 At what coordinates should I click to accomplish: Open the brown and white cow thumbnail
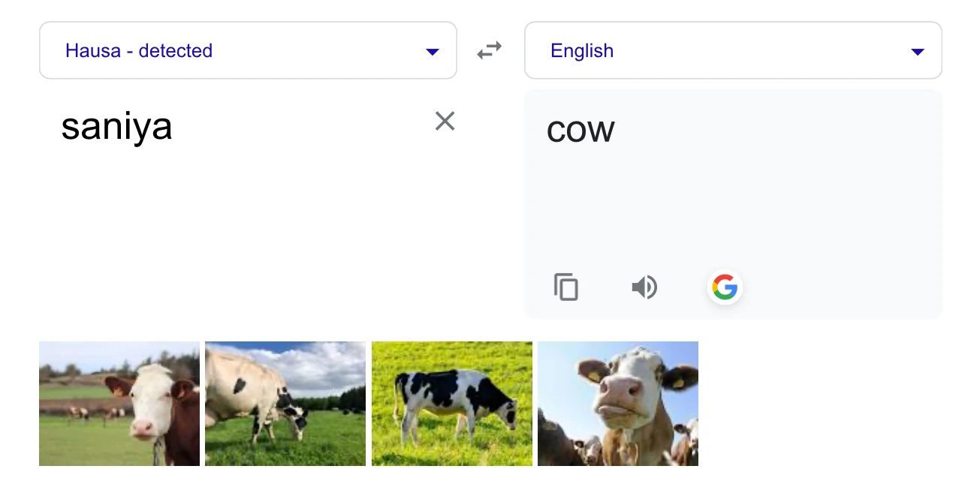click(x=119, y=404)
